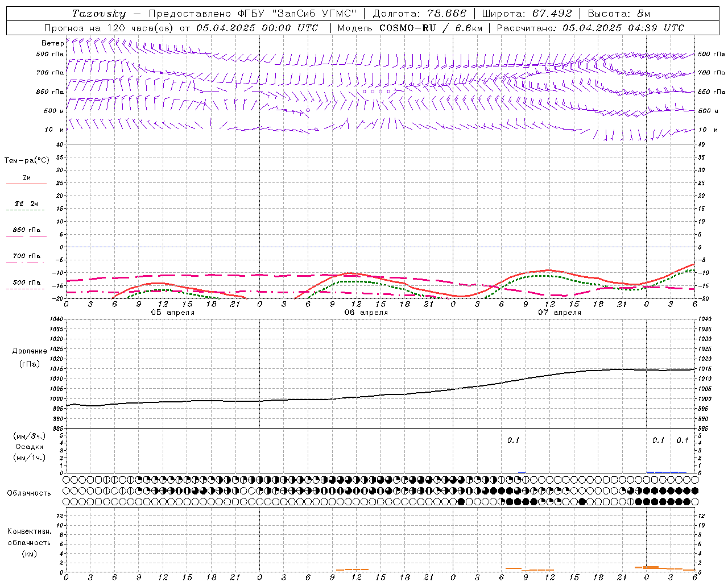Click the 985 value on the left pressure axis
The height and width of the screenshot is (582, 728).
pos(57,429)
